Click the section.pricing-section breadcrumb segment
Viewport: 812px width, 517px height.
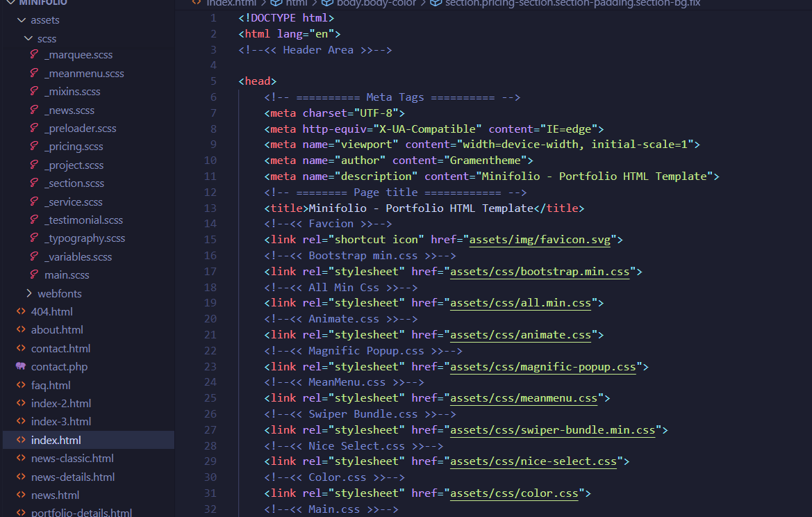(573, 3)
